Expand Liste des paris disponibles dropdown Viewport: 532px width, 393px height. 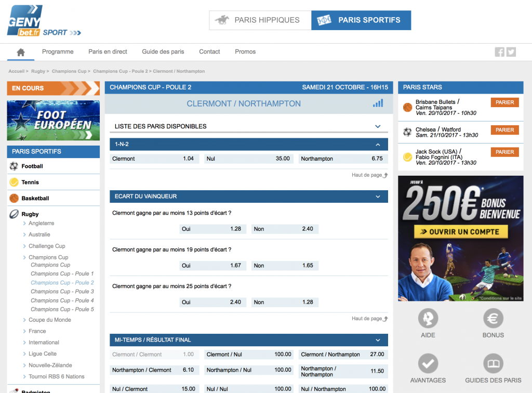tap(378, 126)
